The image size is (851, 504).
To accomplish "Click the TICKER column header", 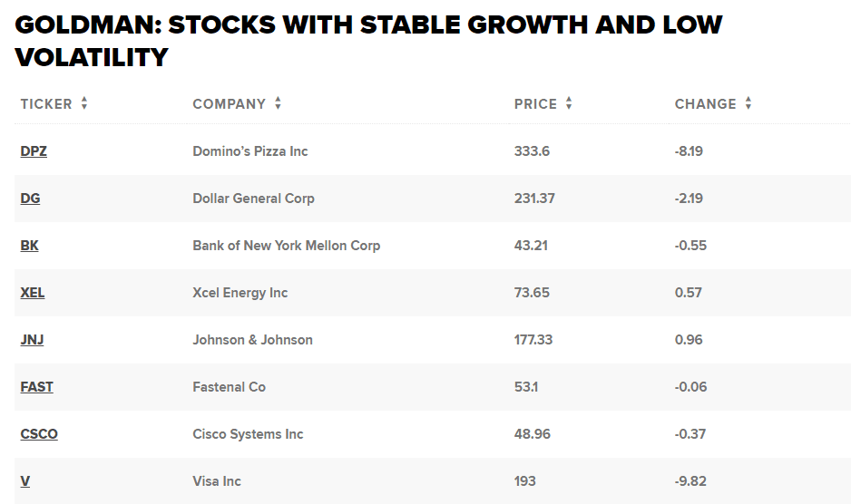I will tap(46, 104).
